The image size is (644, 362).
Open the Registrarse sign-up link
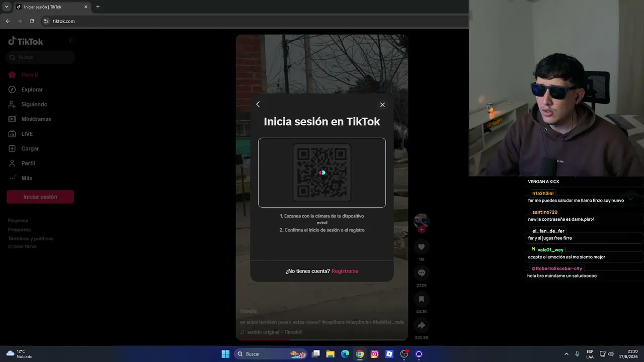[345, 271]
